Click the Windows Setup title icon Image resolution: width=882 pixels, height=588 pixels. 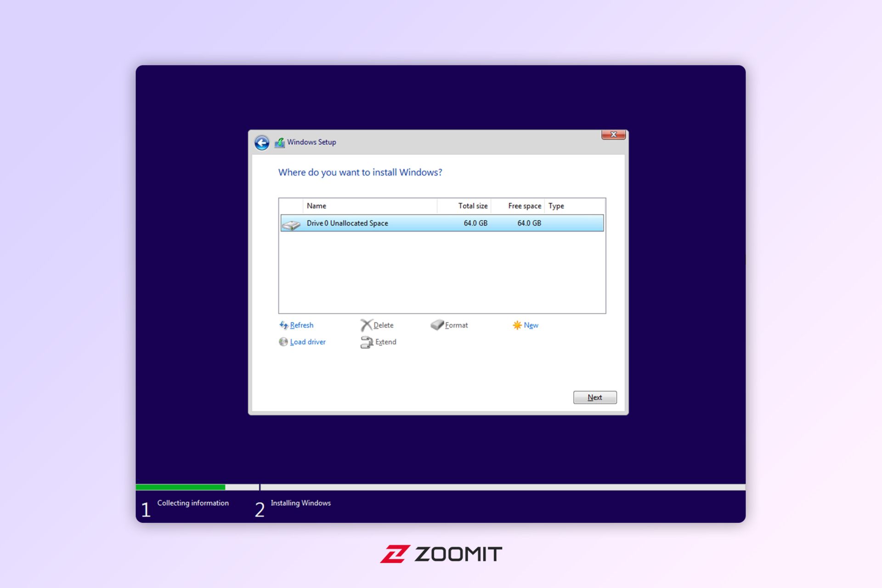click(279, 143)
